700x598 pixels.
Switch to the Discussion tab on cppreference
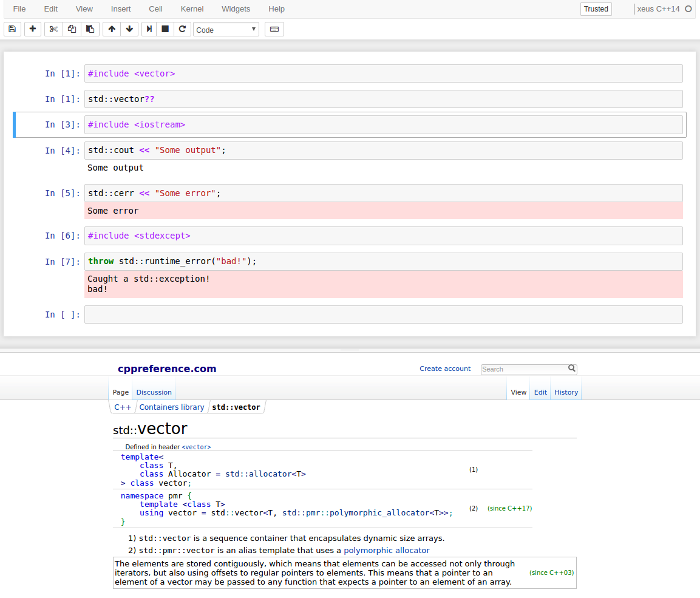(x=154, y=392)
